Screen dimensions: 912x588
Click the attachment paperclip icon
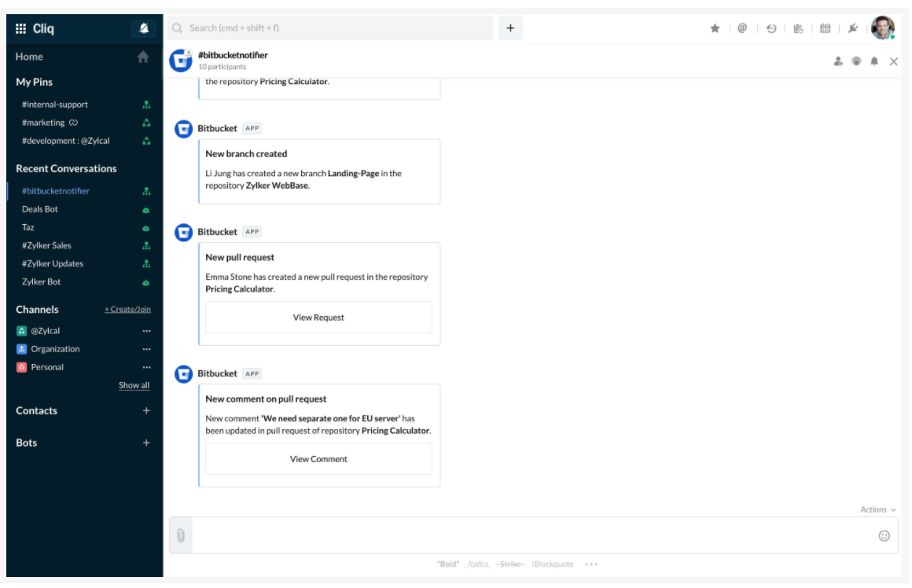[181, 535]
